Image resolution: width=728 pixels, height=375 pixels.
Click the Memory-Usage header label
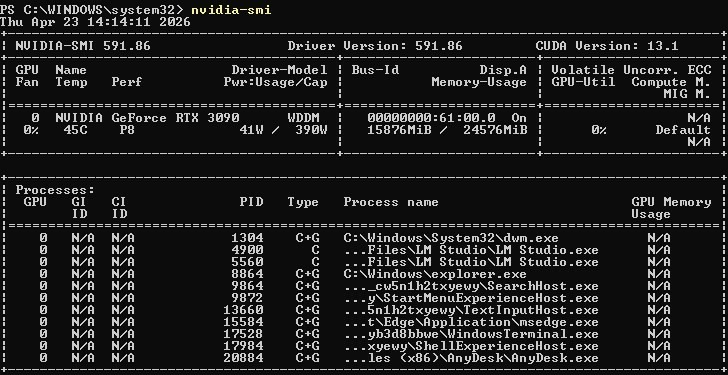point(479,82)
